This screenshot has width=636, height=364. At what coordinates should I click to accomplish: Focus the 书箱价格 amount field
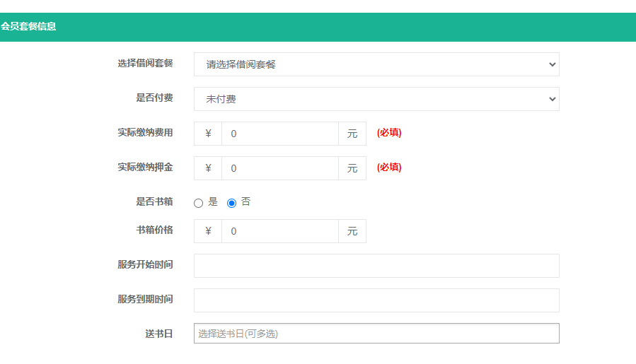(280, 231)
